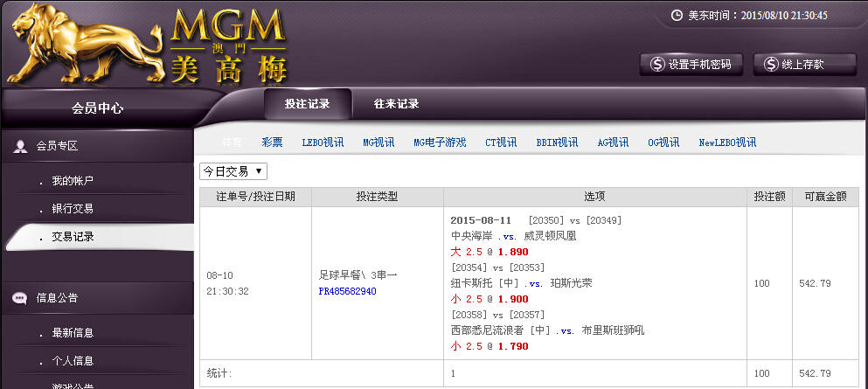Click bet time 21:30:32 cell
This screenshot has width=868, height=389.
[x=227, y=291]
